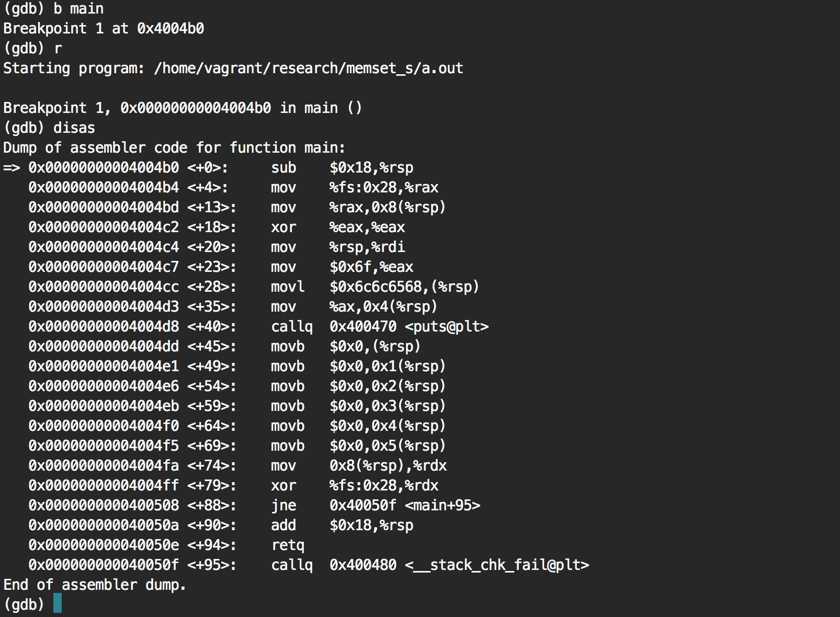Click the 'mov %rsp,%rdi' operands
The width and height of the screenshot is (840, 617).
367,247
